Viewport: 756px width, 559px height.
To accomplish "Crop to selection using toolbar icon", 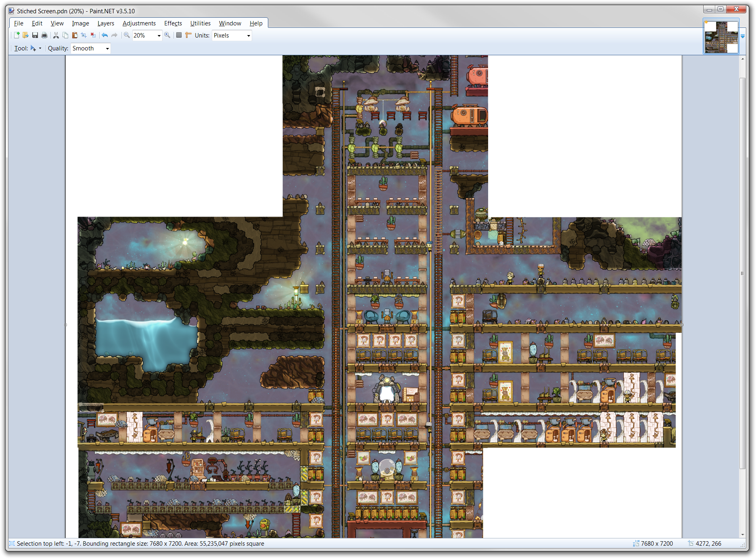I will 84,35.
